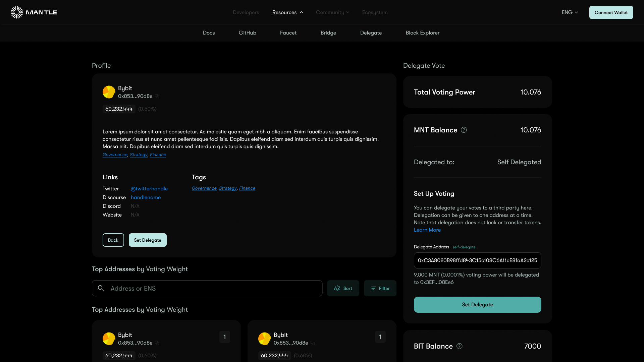Copy address on second Bybit card

click(313, 343)
